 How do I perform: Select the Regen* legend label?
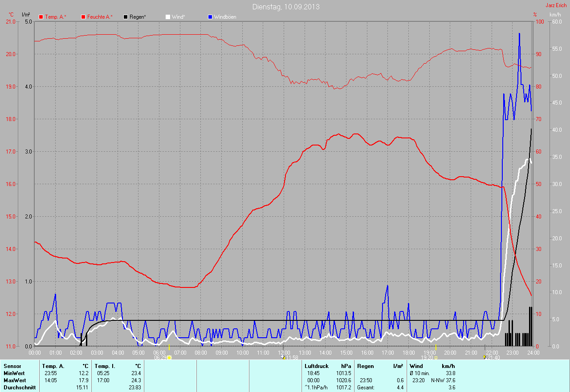[138, 17]
